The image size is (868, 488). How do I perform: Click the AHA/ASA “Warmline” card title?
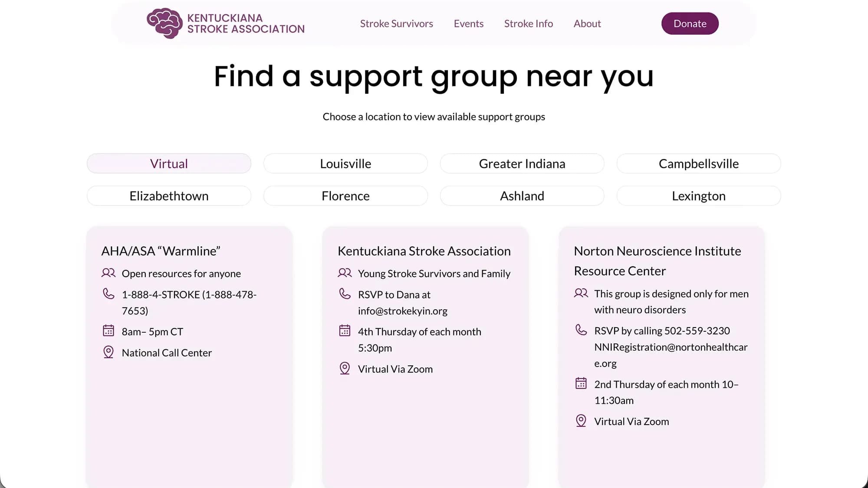[x=161, y=251]
